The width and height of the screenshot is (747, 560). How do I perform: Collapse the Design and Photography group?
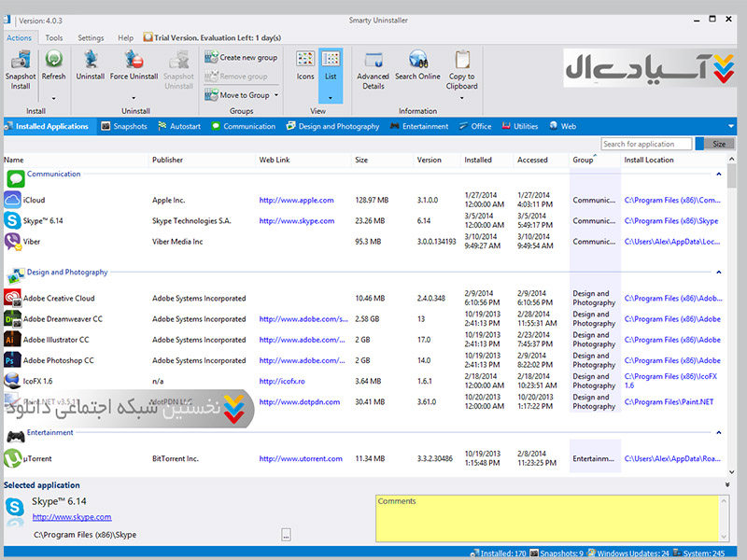pos(718,273)
